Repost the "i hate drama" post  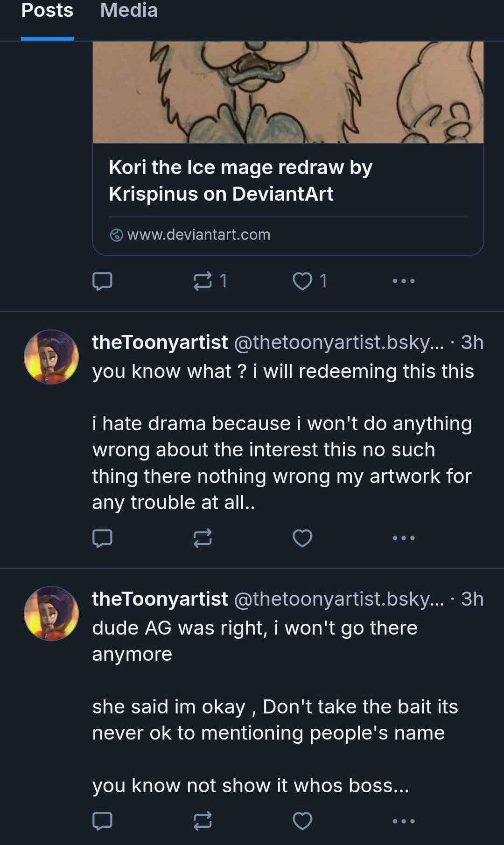coord(203,538)
